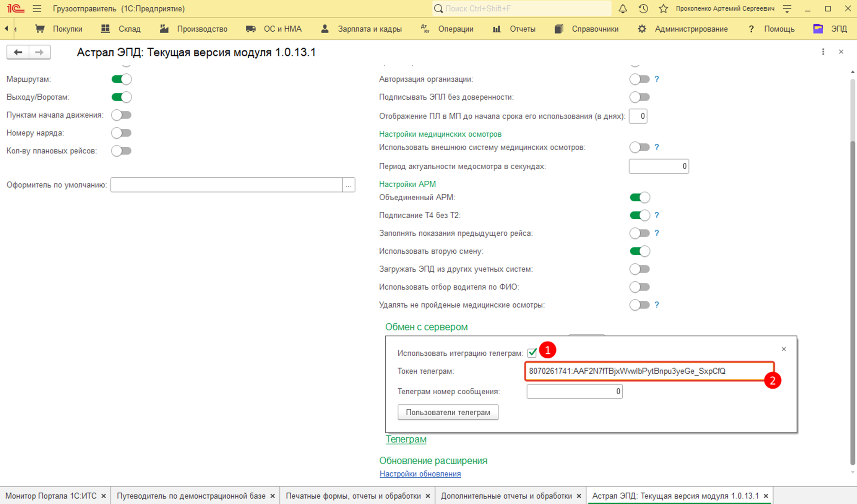
Task: Enable Номеру наряда toggle
Action: tap(122, 133)
